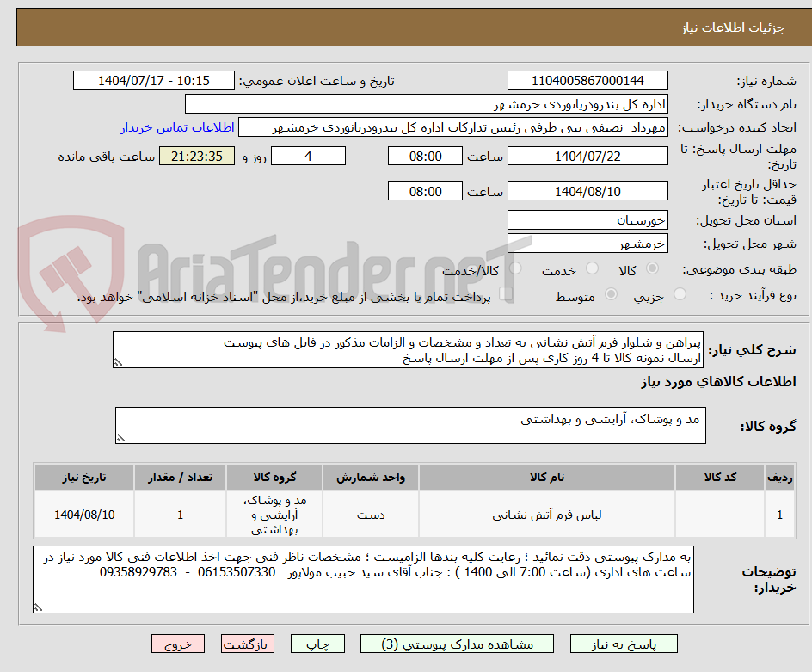Click the چاپ print button
812x672 pixels.
[317, 644]
